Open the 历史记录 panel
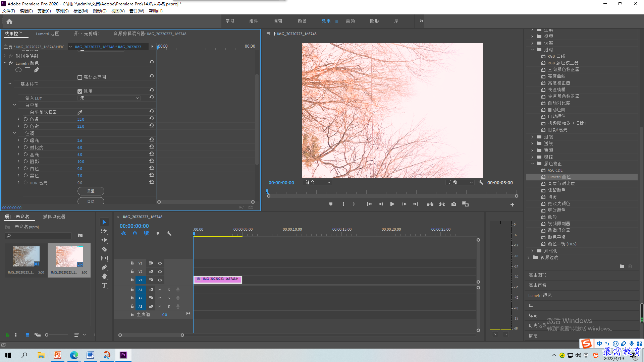Viewport: 644px width, 362px height. pos(537,325)
